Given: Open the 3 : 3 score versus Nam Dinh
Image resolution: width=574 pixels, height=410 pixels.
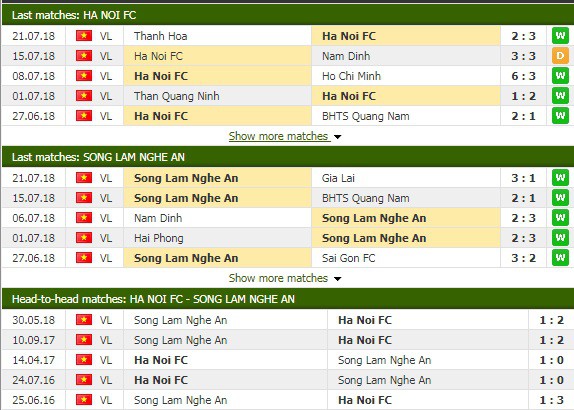Looking at the screenshot, I should [523, 56].
